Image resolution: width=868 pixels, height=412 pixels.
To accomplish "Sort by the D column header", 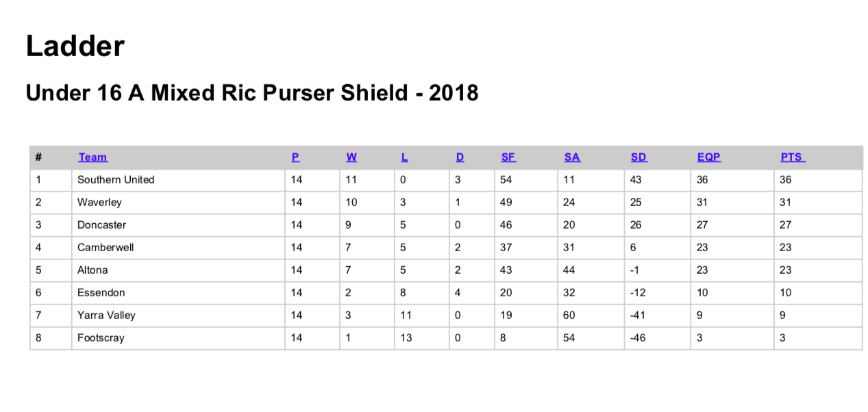I will click(x=460, y=157).
